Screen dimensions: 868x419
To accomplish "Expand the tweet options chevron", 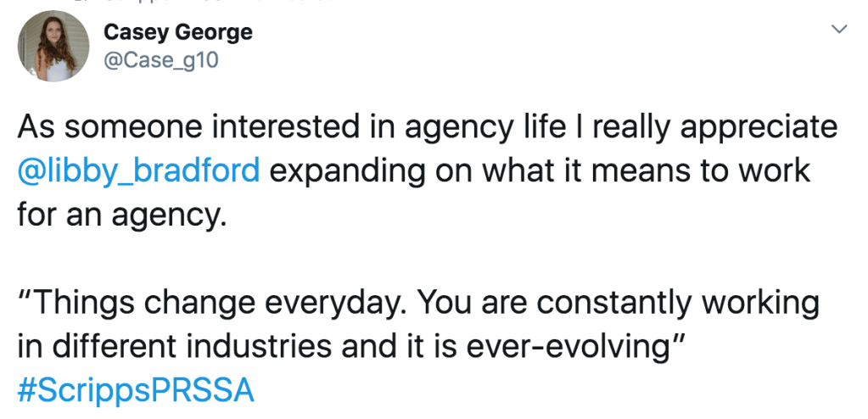I will click(839, 30).
